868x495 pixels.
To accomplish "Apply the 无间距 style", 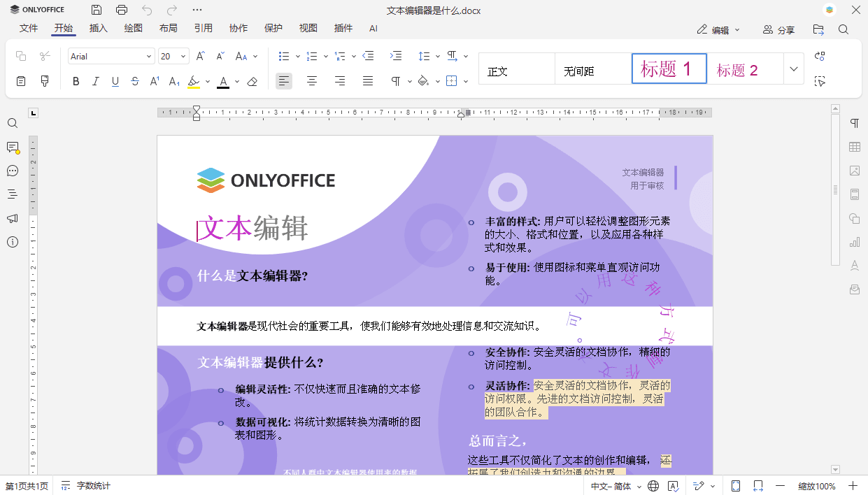I will 592,69.
